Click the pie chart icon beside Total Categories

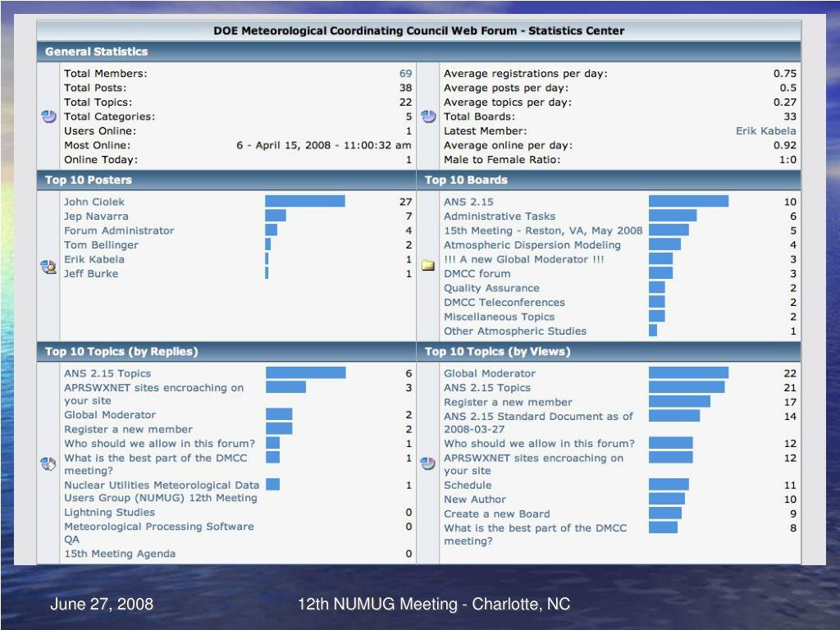pos(48,116)
